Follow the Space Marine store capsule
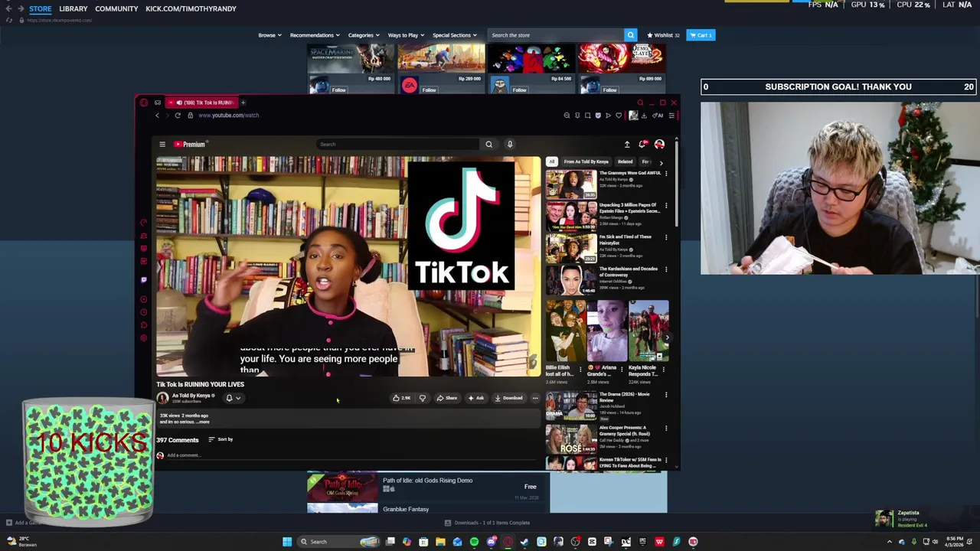This screenshot has height=551, width=980. tap(338, 90)
